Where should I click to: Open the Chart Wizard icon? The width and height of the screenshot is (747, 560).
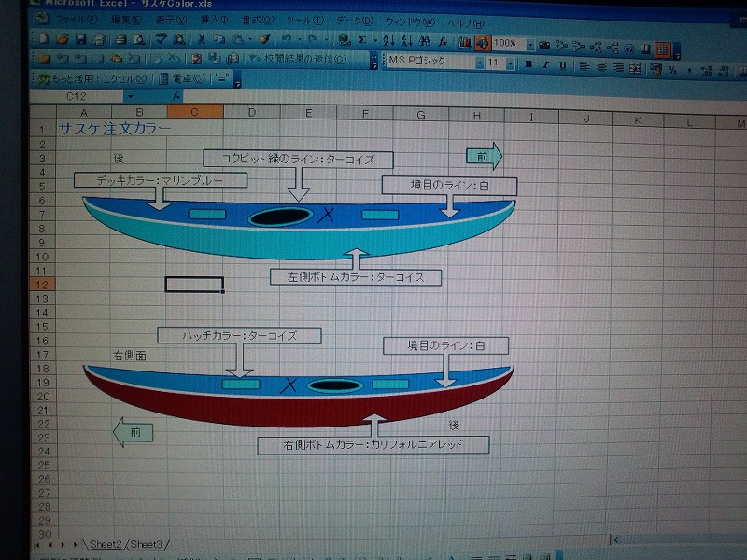point(465,42)
